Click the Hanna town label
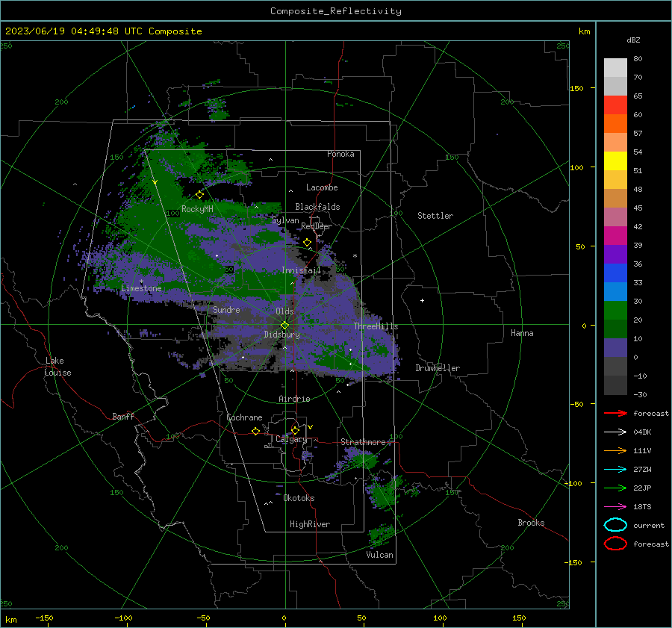Image resolution: width=672 pixels, height=628 pixels. pyautogui.click(x=522, y=333)
